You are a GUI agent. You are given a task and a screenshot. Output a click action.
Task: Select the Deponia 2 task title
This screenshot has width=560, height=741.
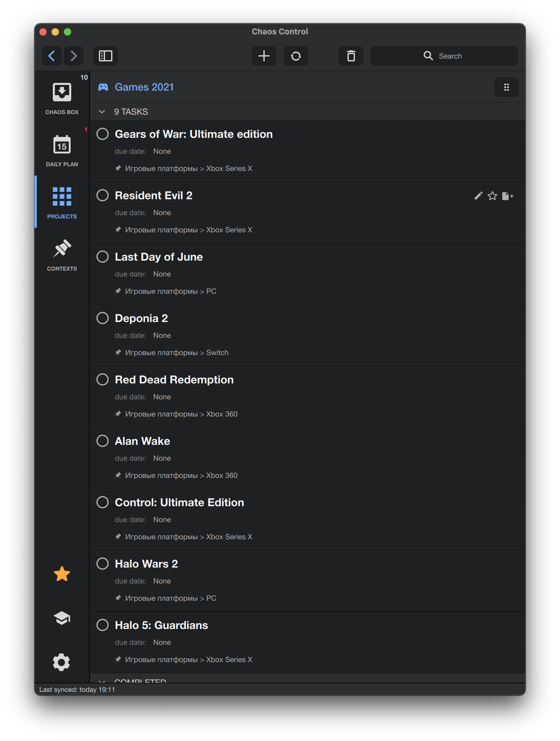pos(142,318)
